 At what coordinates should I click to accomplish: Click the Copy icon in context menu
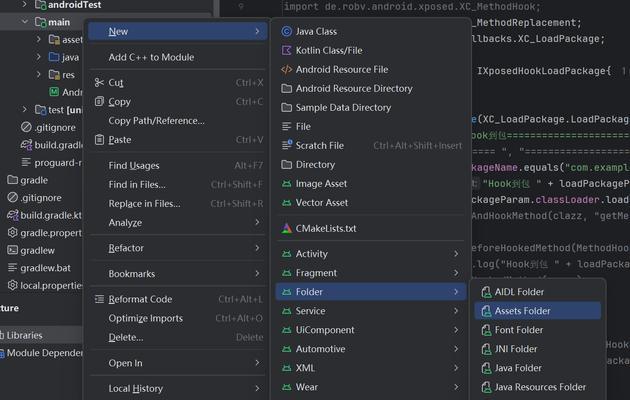point(99,101)
